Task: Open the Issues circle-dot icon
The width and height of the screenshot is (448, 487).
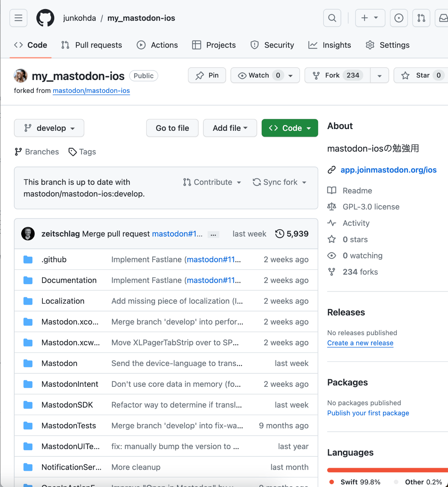Action: pyautogui.click(x=399, y=18)
